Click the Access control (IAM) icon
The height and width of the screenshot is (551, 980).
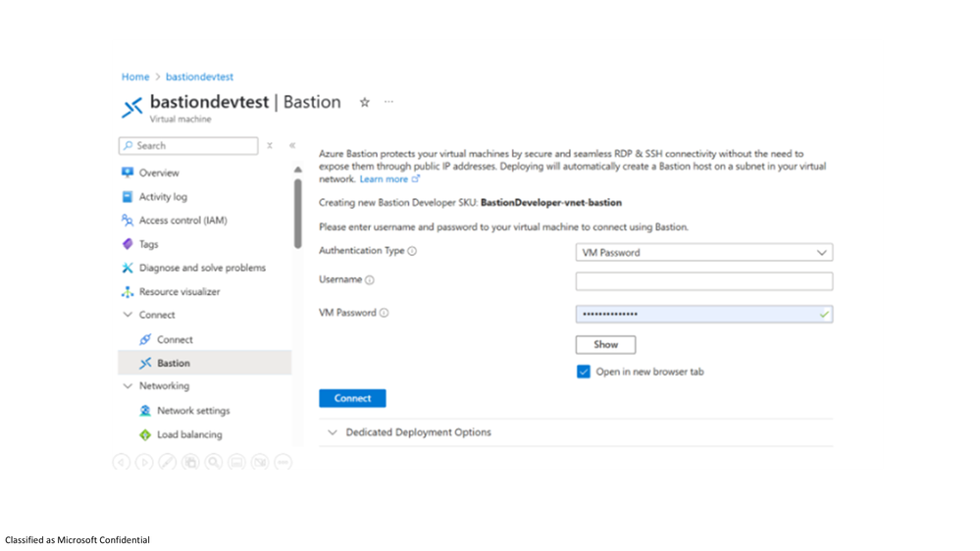click(128, 221)
